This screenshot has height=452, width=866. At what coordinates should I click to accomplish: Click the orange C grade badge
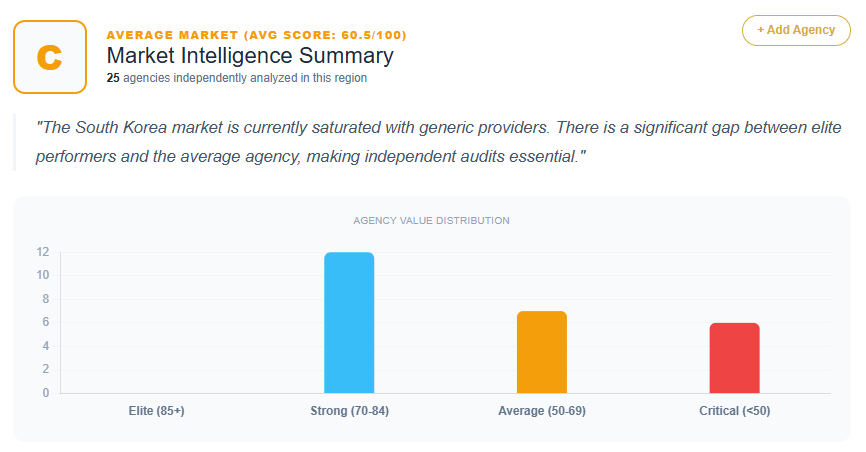[49, 57]
